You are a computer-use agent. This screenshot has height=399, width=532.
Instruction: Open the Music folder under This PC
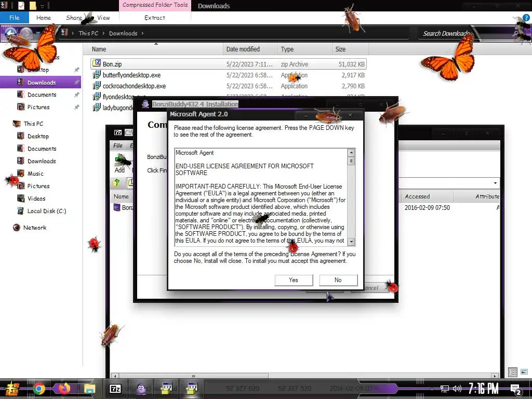pyautogui.click(x=35, y=174)
